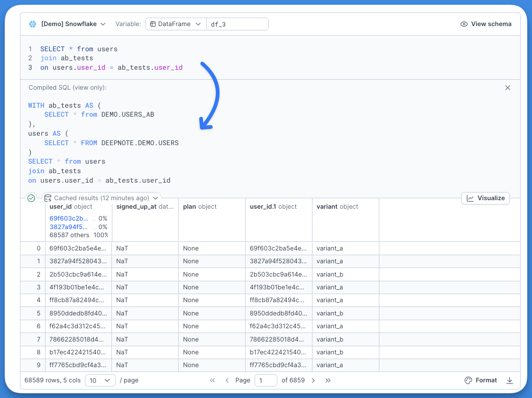Click DEEPNOTE.DEMO.USERS in compiled SQL
Viewport: 532px width, 398px height.
click(x=140, y=143)
